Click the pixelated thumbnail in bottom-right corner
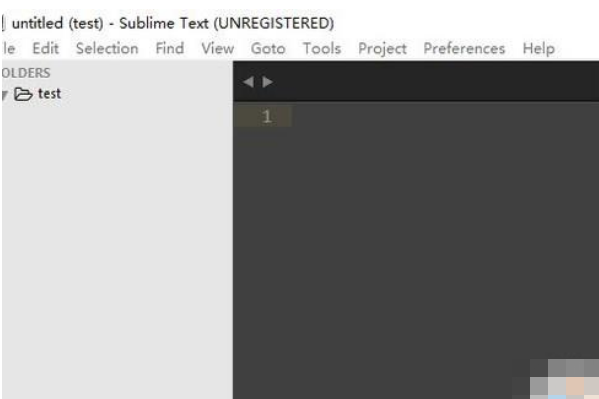Screen dimensions: 599x399 pos(564,378)
